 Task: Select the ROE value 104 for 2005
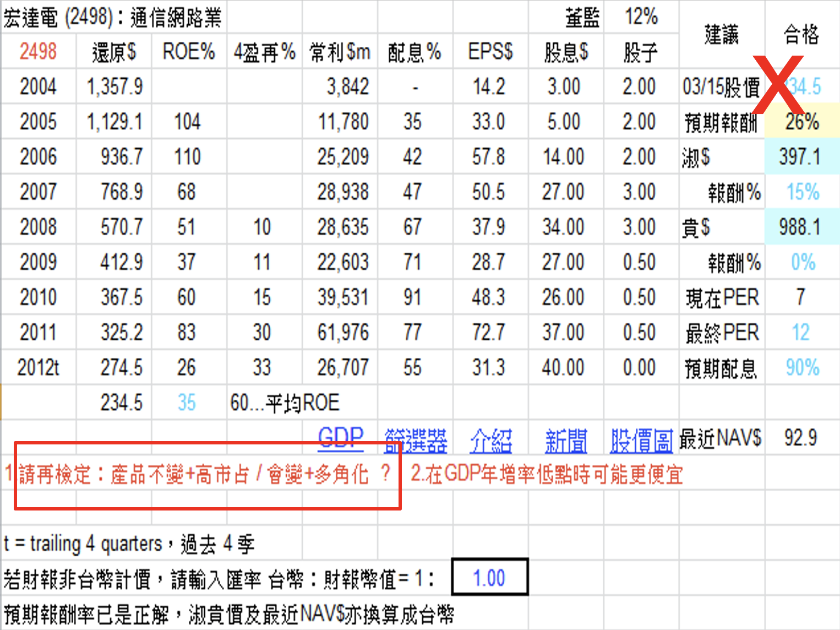tap(187, 122)
